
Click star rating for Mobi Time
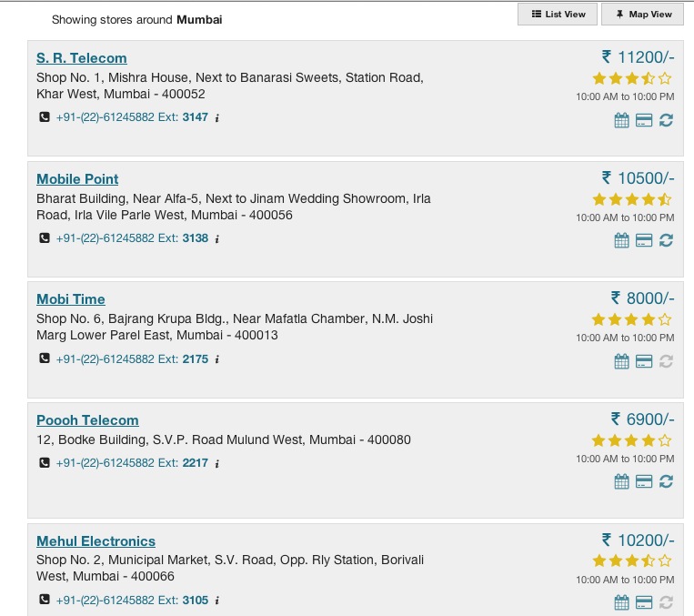click(x=632, y=319)
